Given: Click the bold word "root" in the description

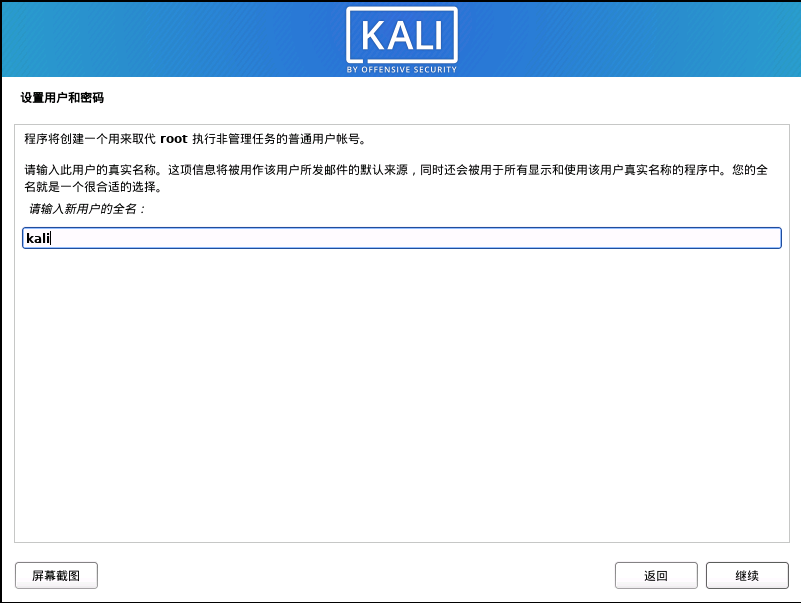Looking at the screenshot, I should click(x=174, y=138).
